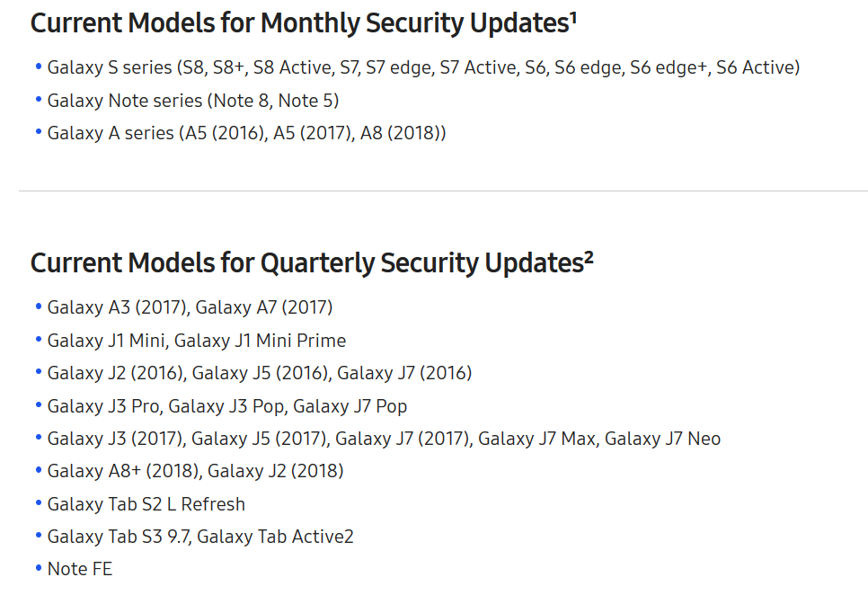Click the Galaxy J3 Pro text
Viewport: 868px width, 595px height.
click(102, 406)
